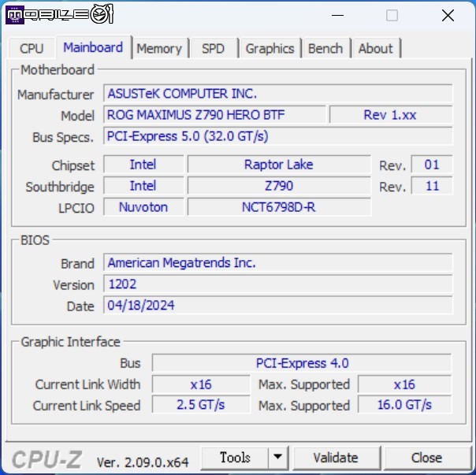The image size is (476, 475).
Task: Click the Max. Supported x16 width value
Action: [404, 384]
